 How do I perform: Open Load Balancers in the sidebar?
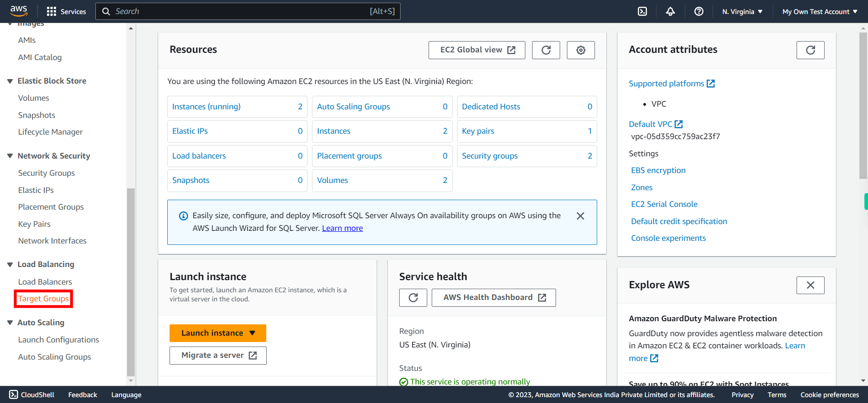click(45, 282)
